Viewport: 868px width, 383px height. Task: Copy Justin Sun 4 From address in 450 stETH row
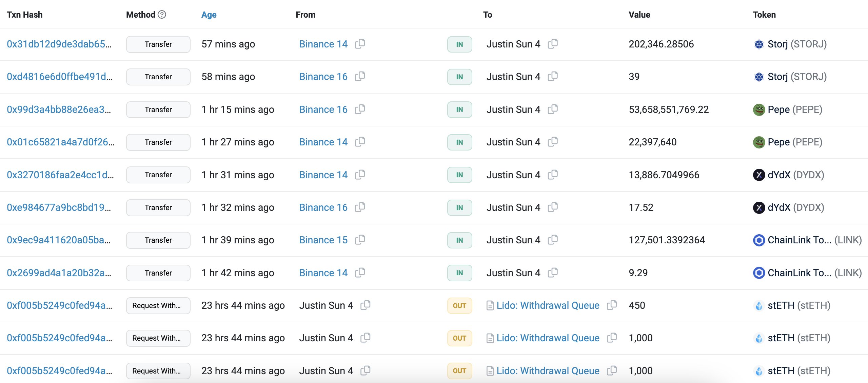365,305
